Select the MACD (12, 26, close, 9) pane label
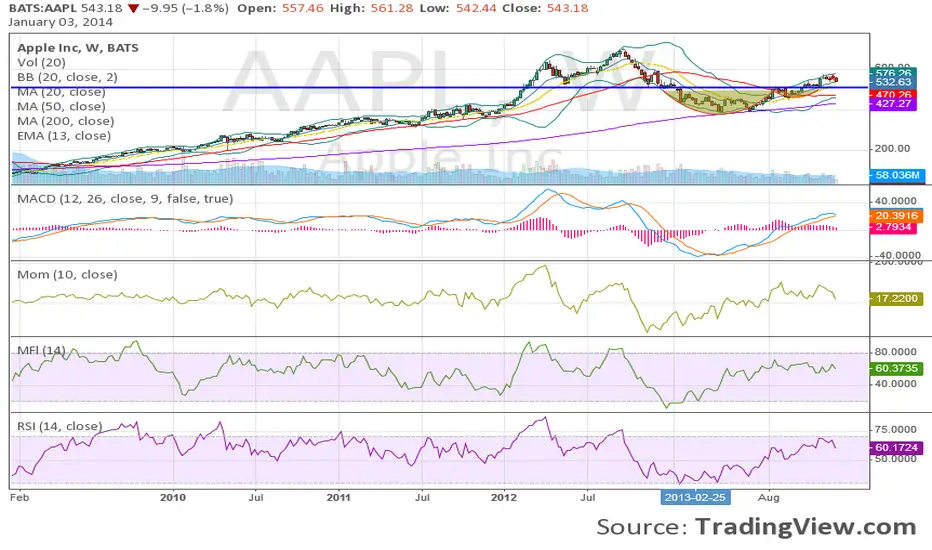 pos(125,199)
